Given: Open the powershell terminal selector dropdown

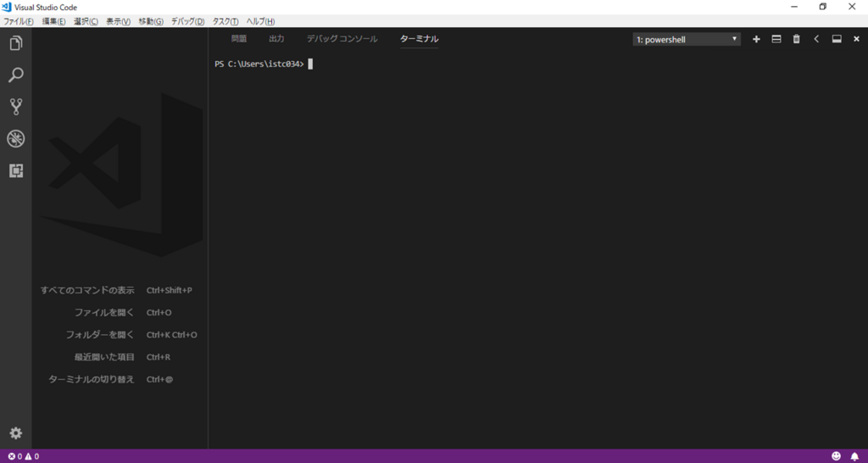Looking at the screenshot, I should tap(687, 39).
